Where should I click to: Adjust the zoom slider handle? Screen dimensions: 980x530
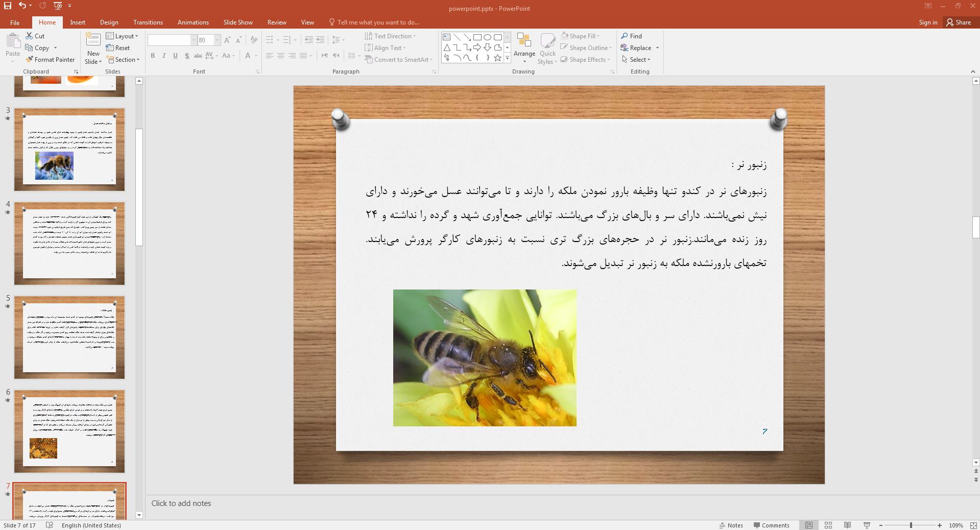[x=911, y=525]
